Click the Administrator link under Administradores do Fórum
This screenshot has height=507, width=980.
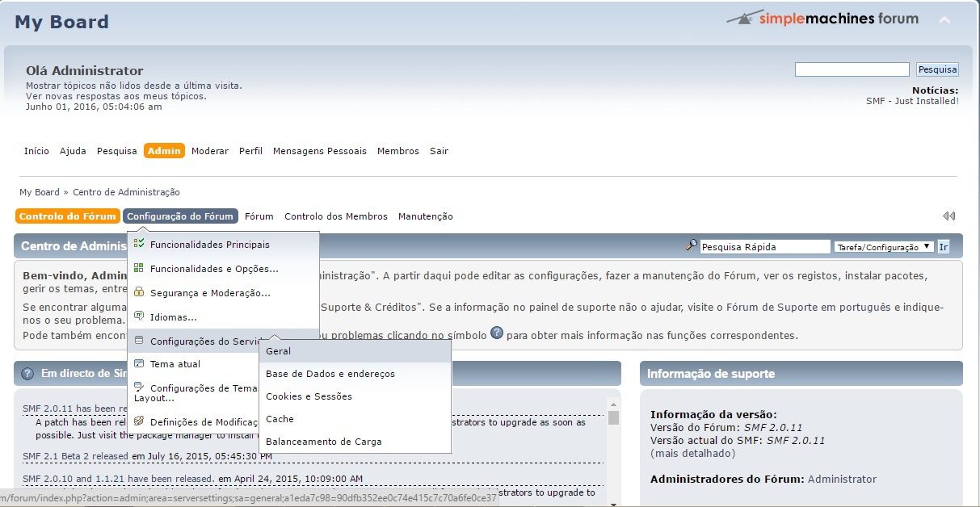pyautogui.click(x=842, y=479)
